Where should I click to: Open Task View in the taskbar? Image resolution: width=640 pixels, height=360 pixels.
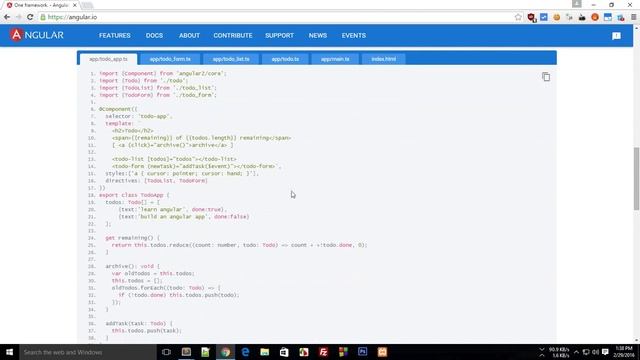[166, 352]
